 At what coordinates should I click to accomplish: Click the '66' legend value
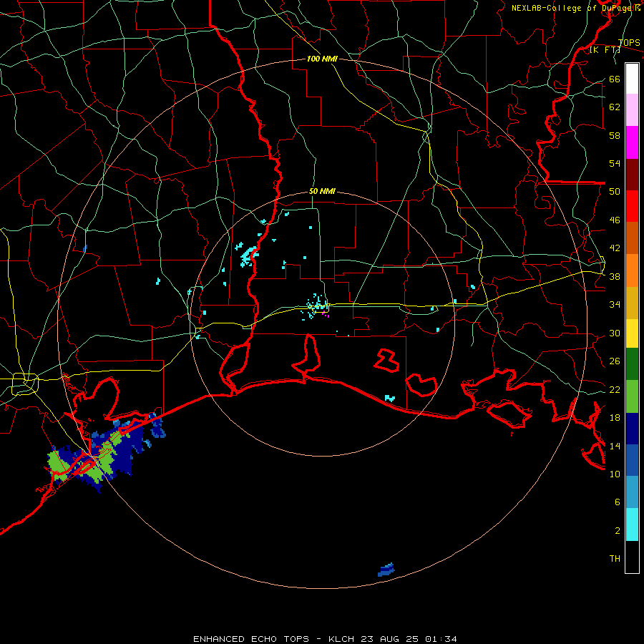pyautogui.click(x=615, y=79)
